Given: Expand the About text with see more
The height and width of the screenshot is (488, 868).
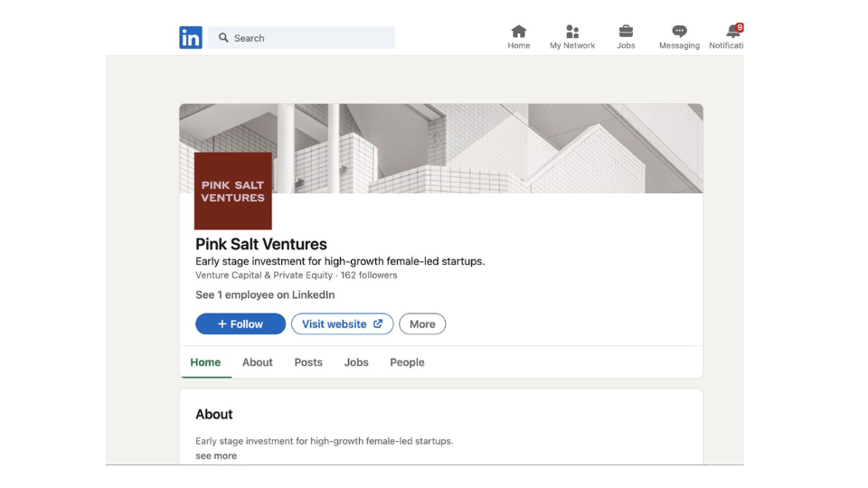Looking at the screenshot, I should click(x=216, y=455).
